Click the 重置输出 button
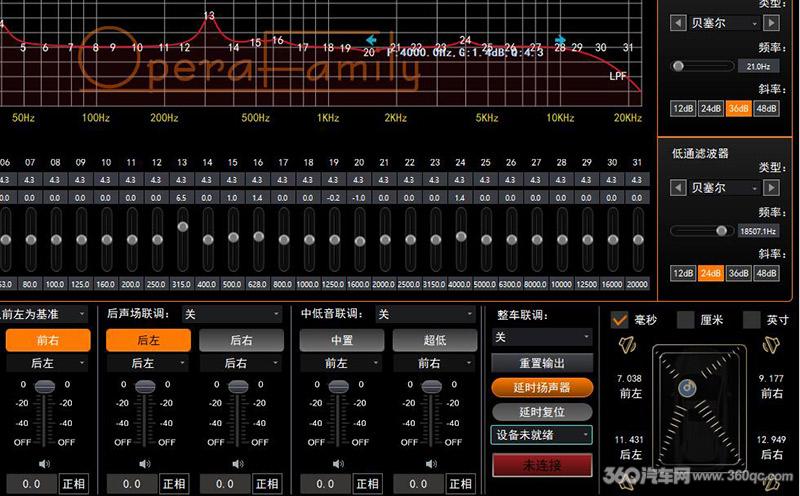Viewport: 800px width, 496px height. coord(542,363)
